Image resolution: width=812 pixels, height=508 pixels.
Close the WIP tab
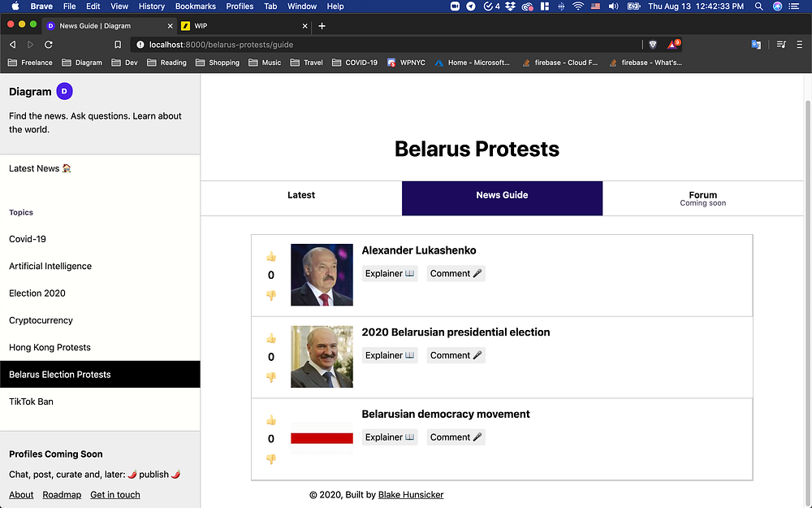tap(304, 26)
